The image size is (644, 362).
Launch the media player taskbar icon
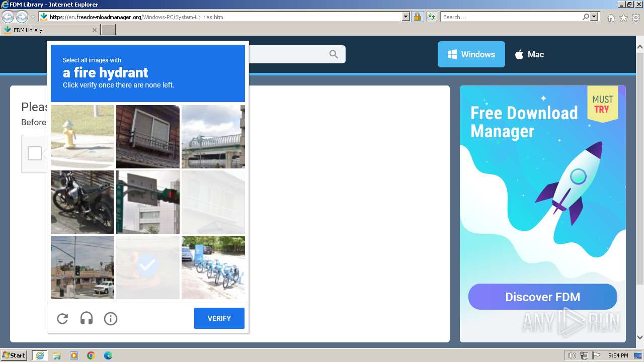(74, 355)
